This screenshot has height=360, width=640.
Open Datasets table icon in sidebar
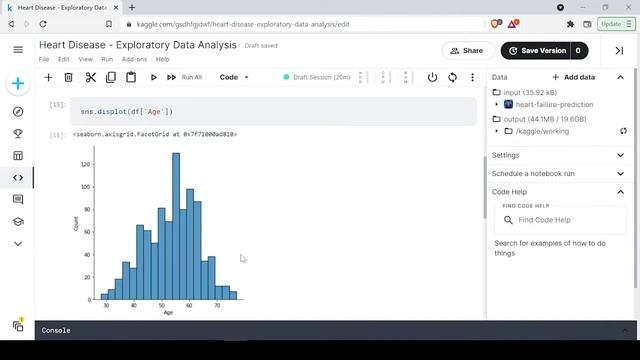18,156
